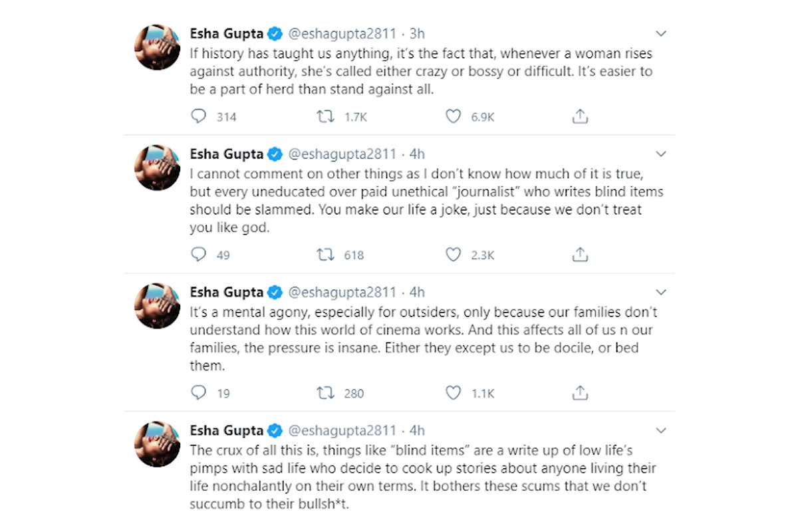The width and height of the screenshot is (798, 532).
Task: Share the tweet about mental agony
Action: pyautogui.click(x=580, y=393)
